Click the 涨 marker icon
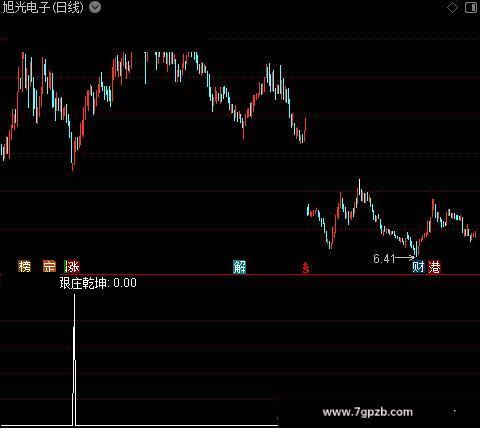 click(x=72, y=266)
